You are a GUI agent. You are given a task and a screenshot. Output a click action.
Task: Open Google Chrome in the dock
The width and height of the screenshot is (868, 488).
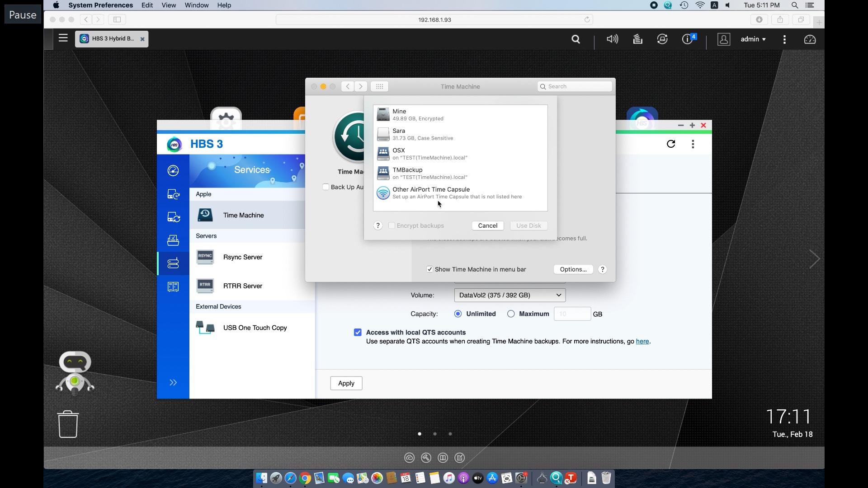tap(305, 478)
